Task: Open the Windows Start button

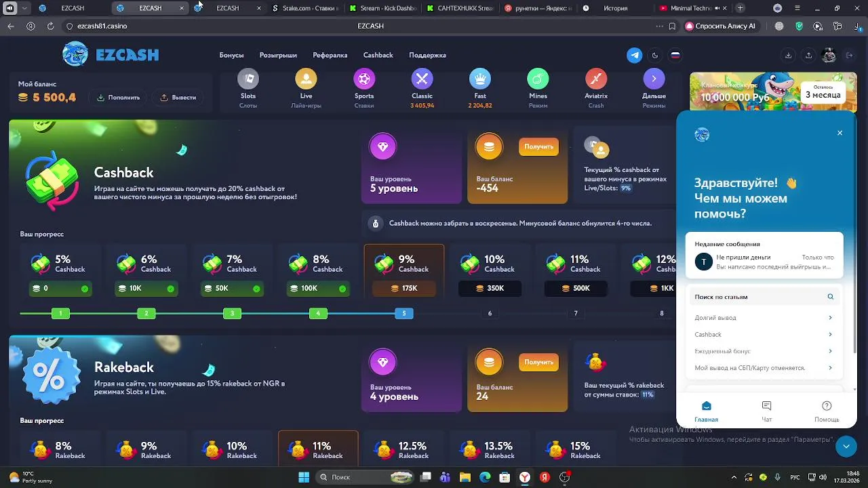Action: [304, 477]
